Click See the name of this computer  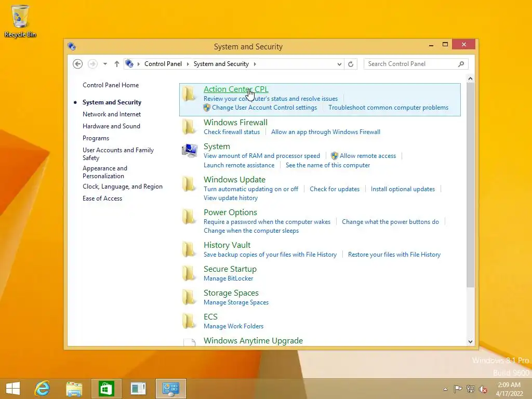(x=328, y=165)
